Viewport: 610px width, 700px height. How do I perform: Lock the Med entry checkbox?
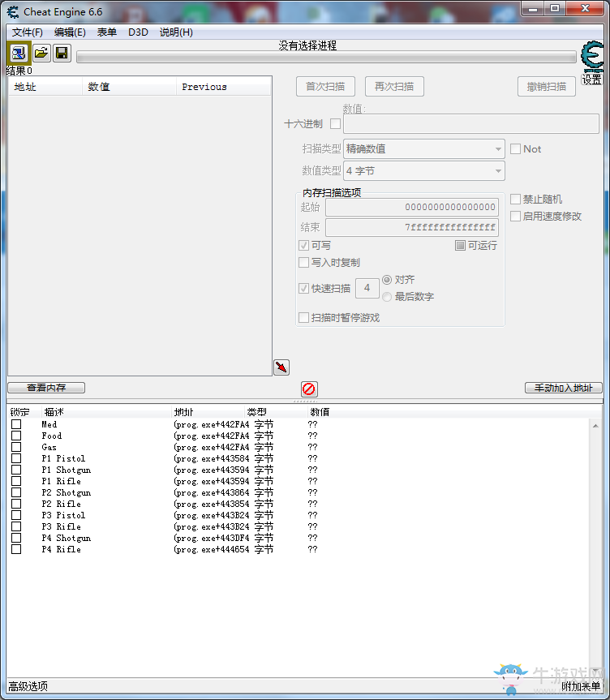click(x=16, y=424)
